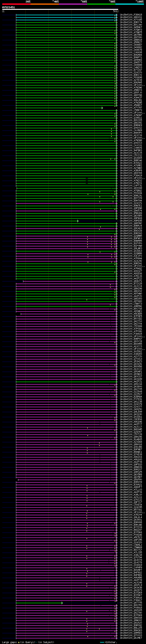Click the query end position 501 label
Image resolution: width=146 pixels, height=644 pixels.
(115, 11)
